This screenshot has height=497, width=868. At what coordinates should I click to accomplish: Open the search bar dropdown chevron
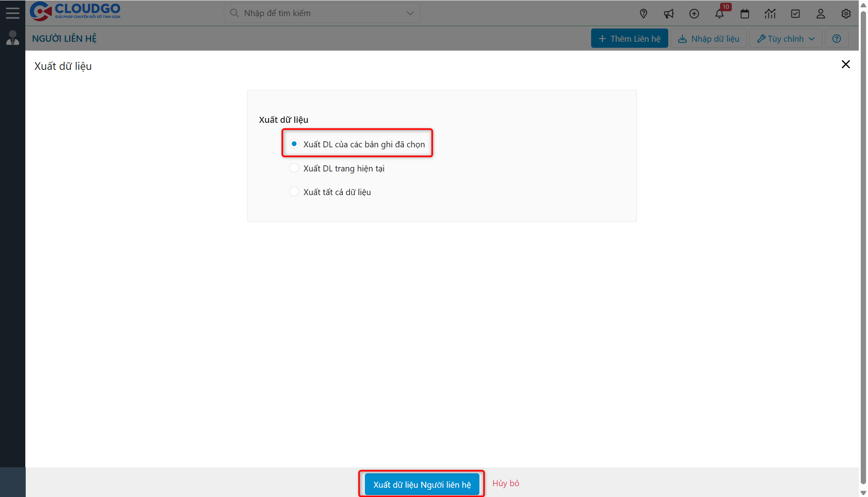[x=409, y=13]
